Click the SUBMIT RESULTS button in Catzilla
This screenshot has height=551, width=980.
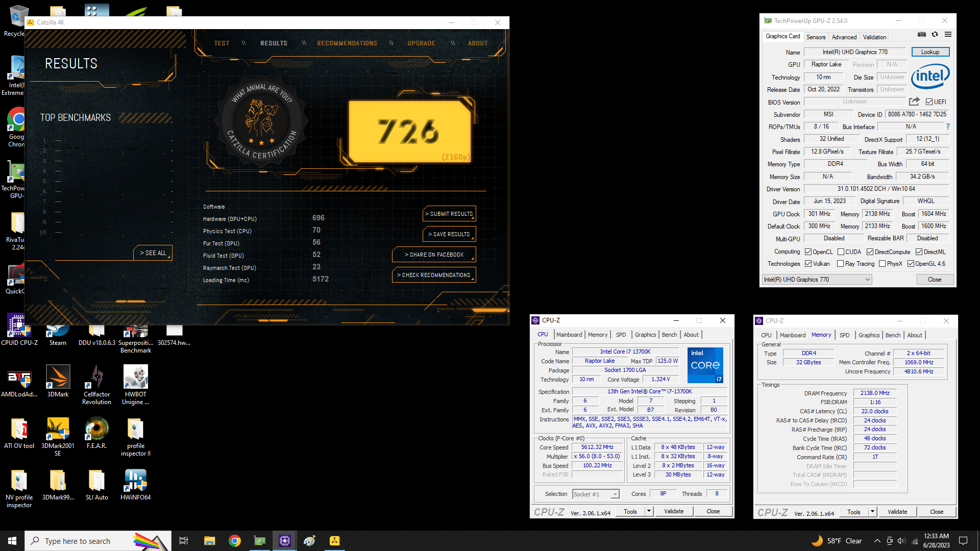pyautogui.click(x=449, y=214)
